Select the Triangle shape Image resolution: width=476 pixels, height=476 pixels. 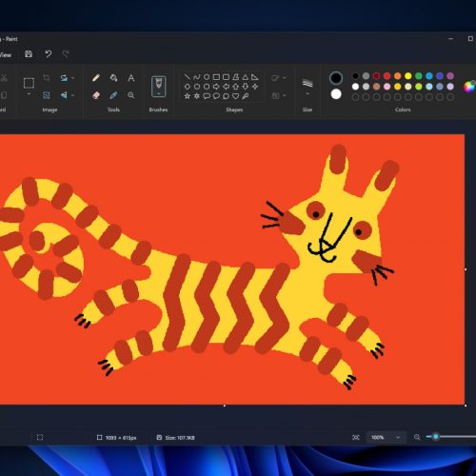246,77
